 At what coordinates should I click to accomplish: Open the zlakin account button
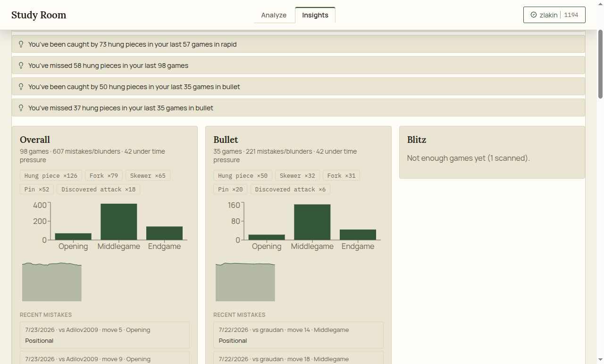[554, 15]
